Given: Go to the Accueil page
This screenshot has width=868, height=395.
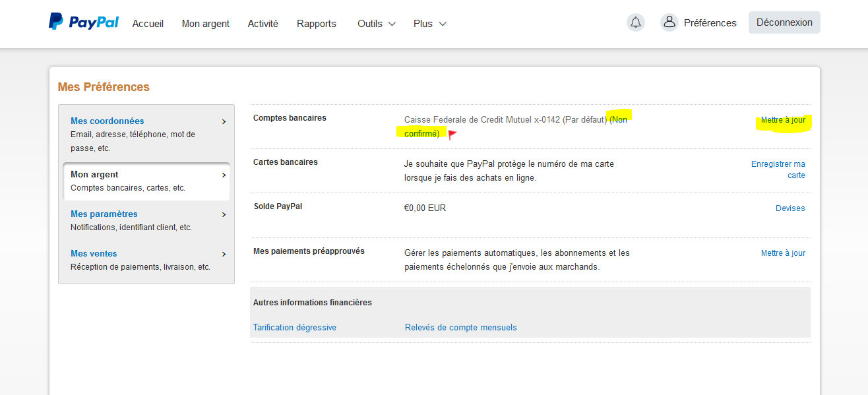Looking at the screenshot, I should [x=148, y=24].
